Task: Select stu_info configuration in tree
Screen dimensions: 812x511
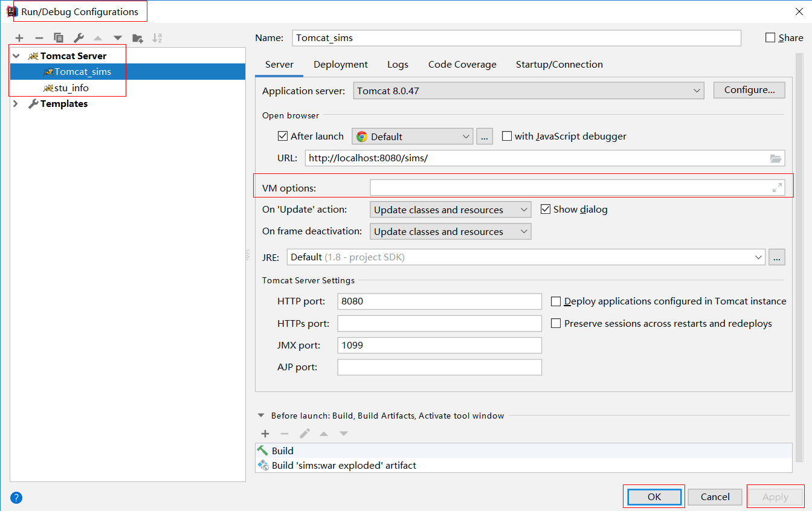Action: click(127, 88)
